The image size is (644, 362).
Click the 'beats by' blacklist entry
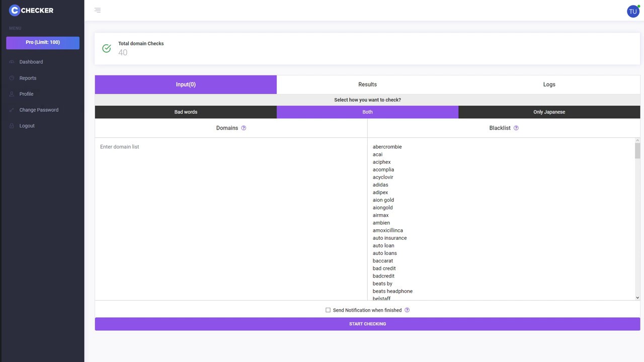tap(382, 284)
